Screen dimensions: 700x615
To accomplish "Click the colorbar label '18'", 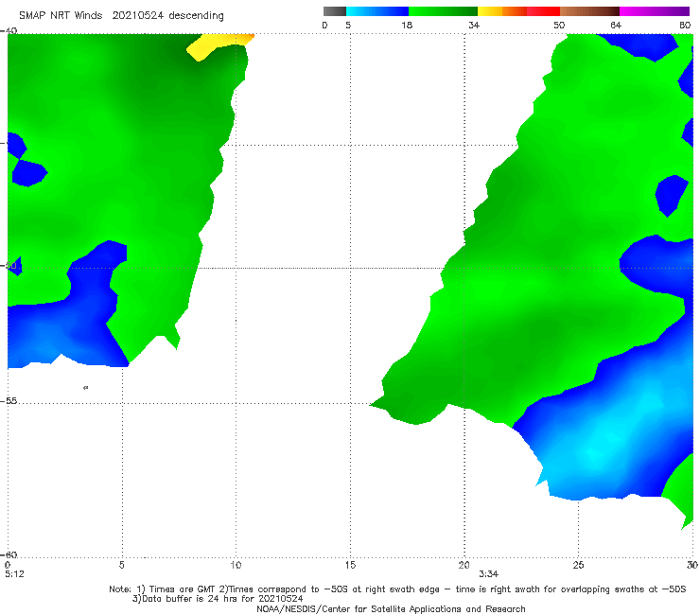I will (407, 26).
